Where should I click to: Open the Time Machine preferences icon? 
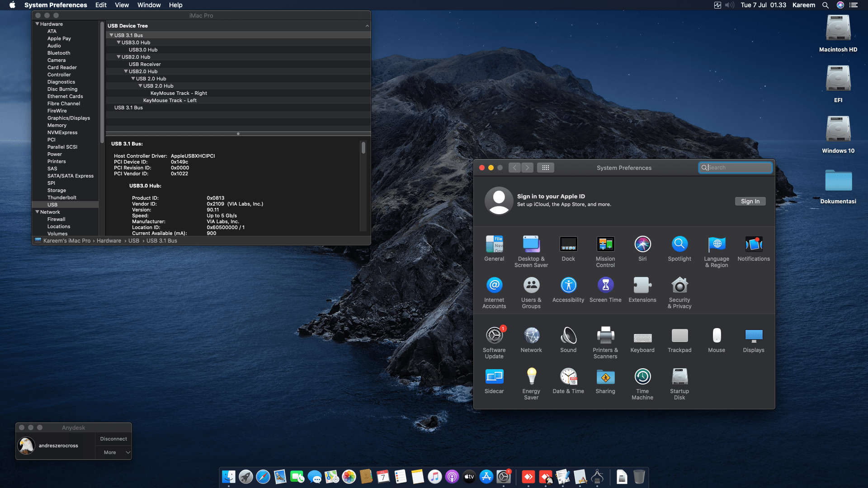pos(642,376)
